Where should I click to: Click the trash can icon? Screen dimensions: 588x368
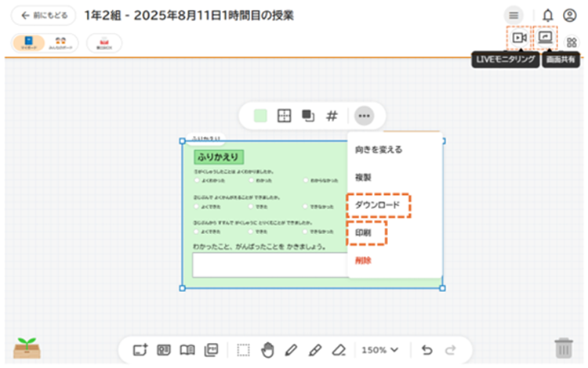pos(563,348)
